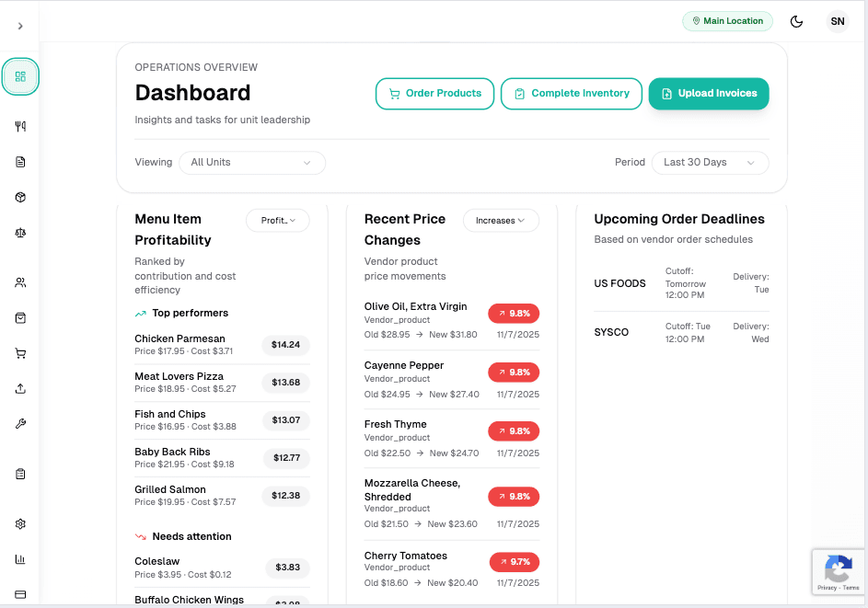Image resolution: width=868 pixels, height=608 pixels.
Task: Expand the collapsed sidebar with the chevron
Action: (20, 26)
